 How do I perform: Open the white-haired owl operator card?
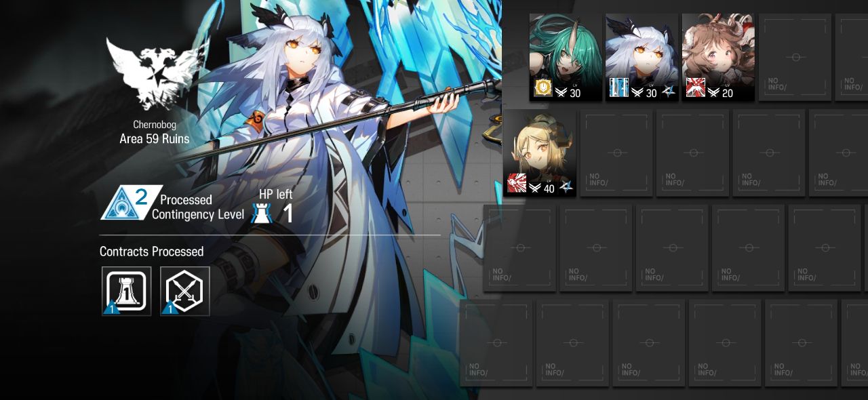(642, 58)
